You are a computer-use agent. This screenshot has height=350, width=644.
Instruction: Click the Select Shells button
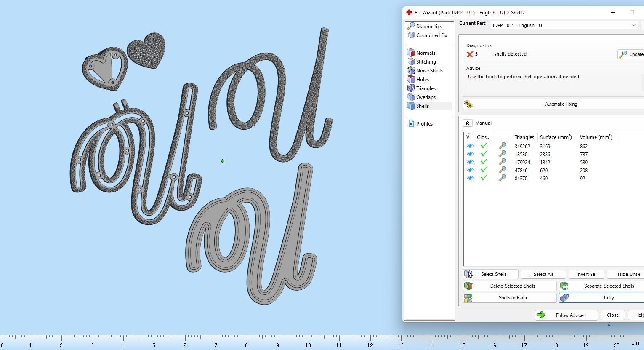[491, 274]
